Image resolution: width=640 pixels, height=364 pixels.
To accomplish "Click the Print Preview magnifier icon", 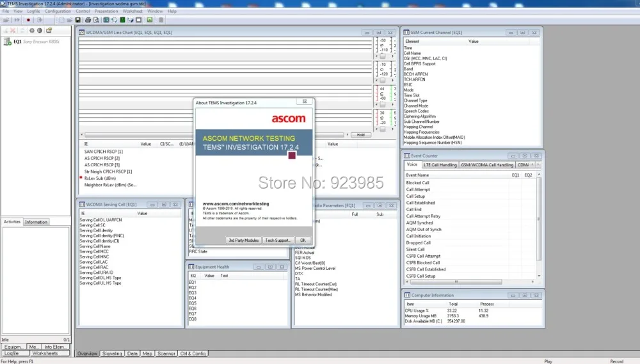I will click(x=97, y=20).
